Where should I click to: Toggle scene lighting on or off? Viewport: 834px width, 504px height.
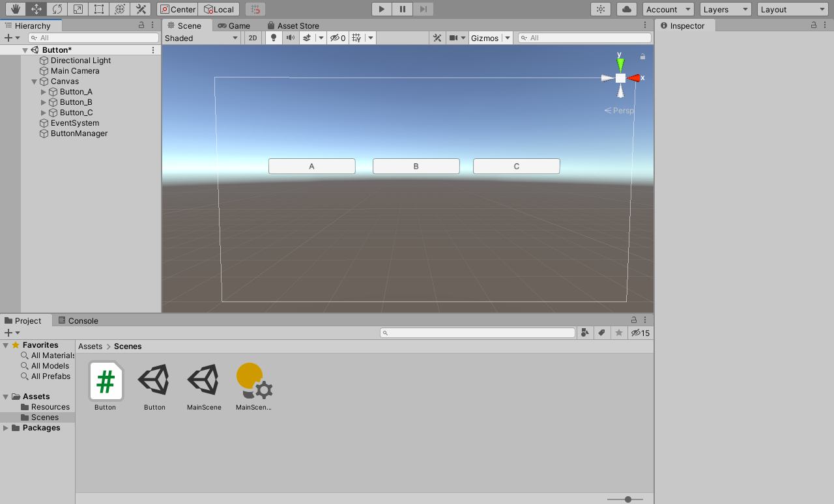coord(273,38)
